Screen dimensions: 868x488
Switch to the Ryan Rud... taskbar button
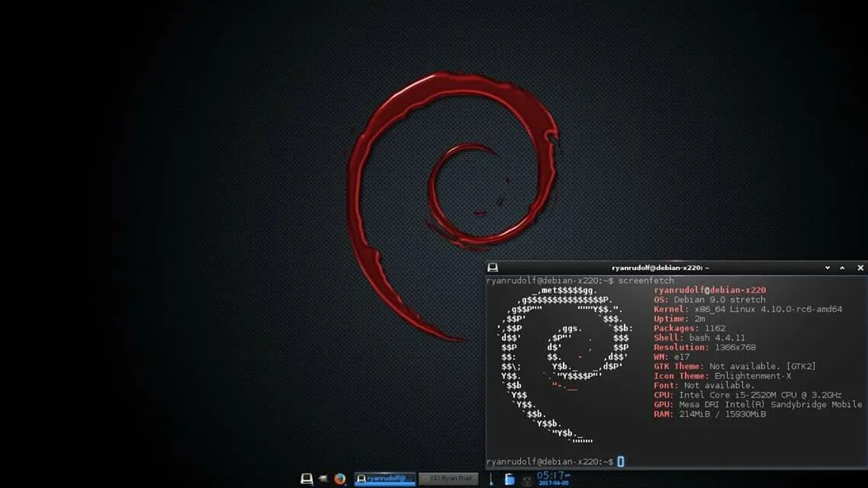[x=448, y=479]
